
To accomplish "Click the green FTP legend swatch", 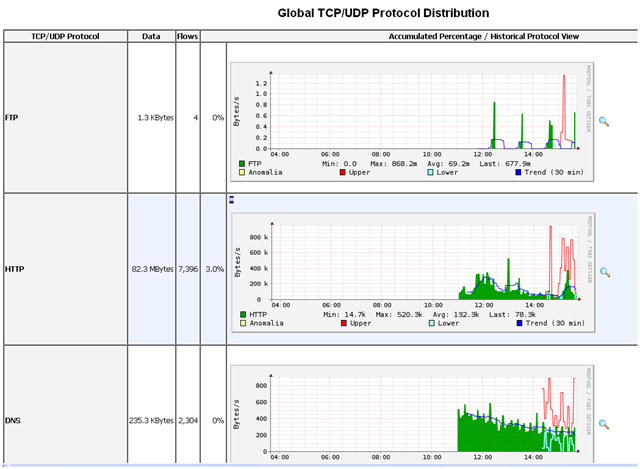I will [x=243, y=162].
